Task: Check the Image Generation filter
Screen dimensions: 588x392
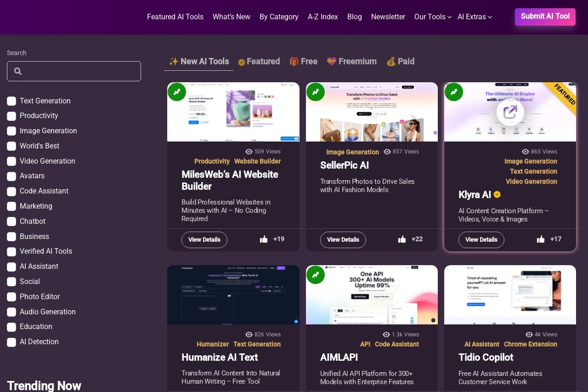Action: click(x=11, y=131)
